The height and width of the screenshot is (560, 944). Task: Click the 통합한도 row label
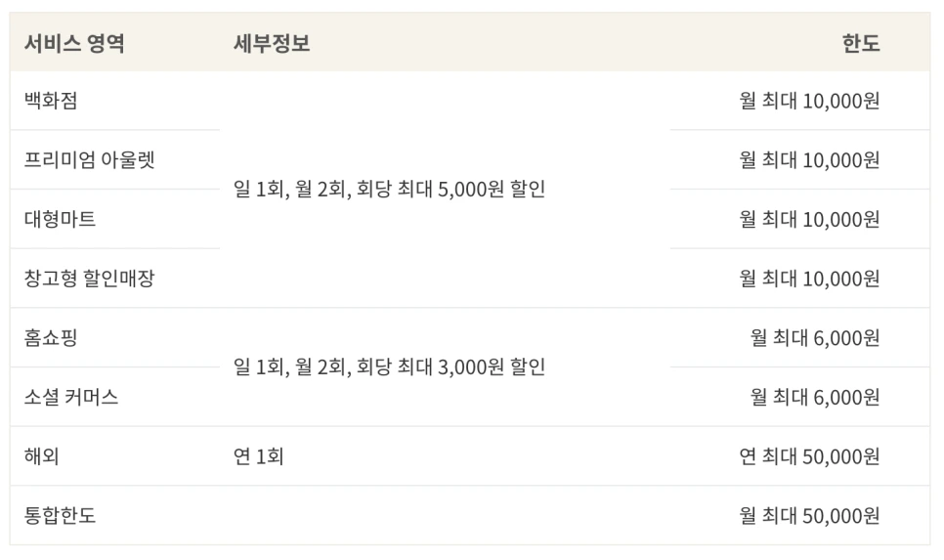point(61,515)
